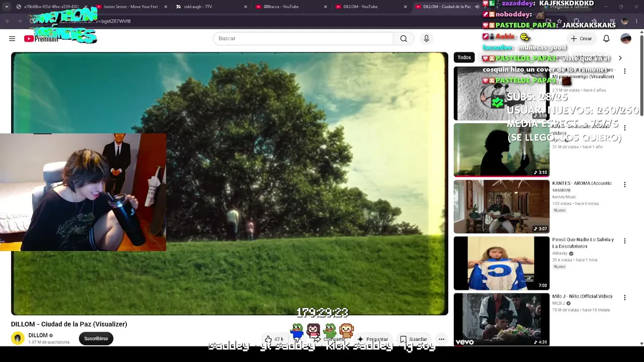The image size is (644, 362).
Task: Click the Crear button
Action: click(581, 39)
